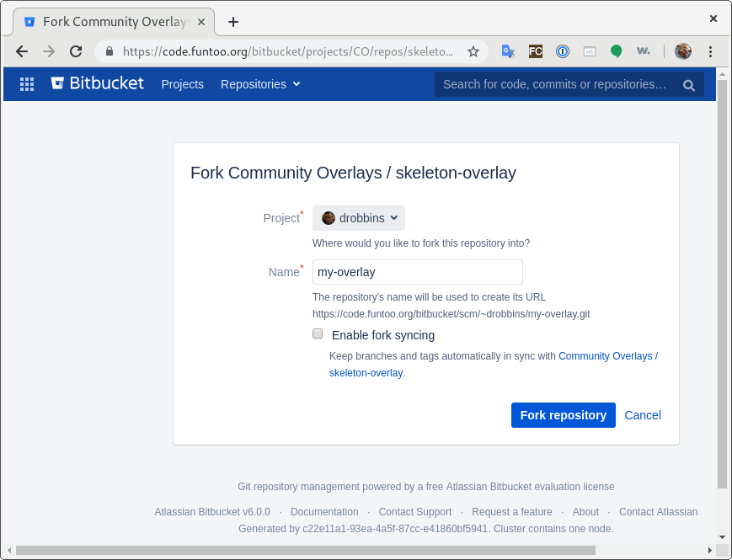Open the Documentation footer link
This screenshot has height=560, width=732.
click(x=324, y=512)
